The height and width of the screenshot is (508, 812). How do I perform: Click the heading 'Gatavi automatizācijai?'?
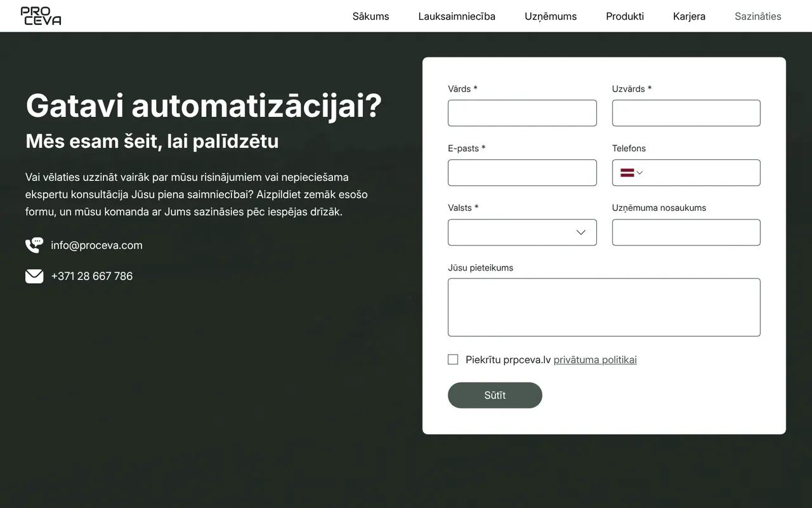point(204,105)
